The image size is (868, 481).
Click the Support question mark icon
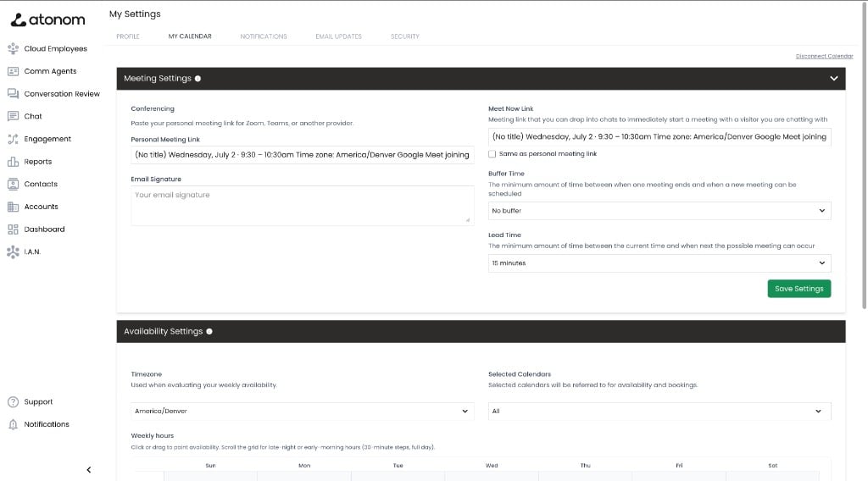click(x=14, y=402)
